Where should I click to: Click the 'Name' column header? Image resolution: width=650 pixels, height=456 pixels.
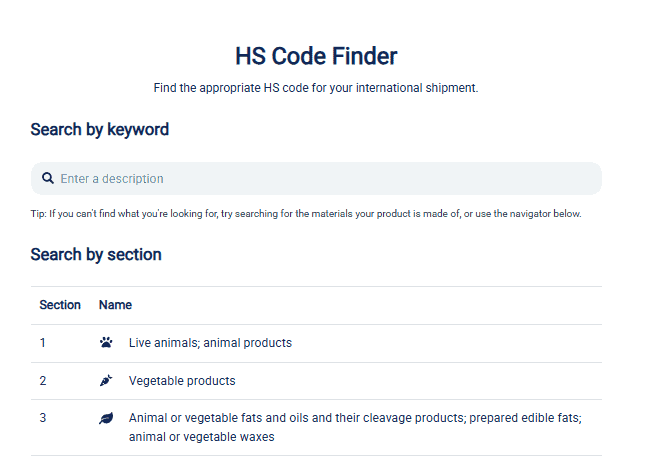click(115, 305)
